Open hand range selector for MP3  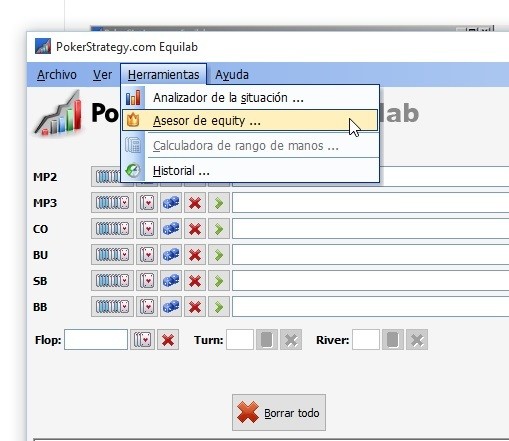tap(112, 202)
